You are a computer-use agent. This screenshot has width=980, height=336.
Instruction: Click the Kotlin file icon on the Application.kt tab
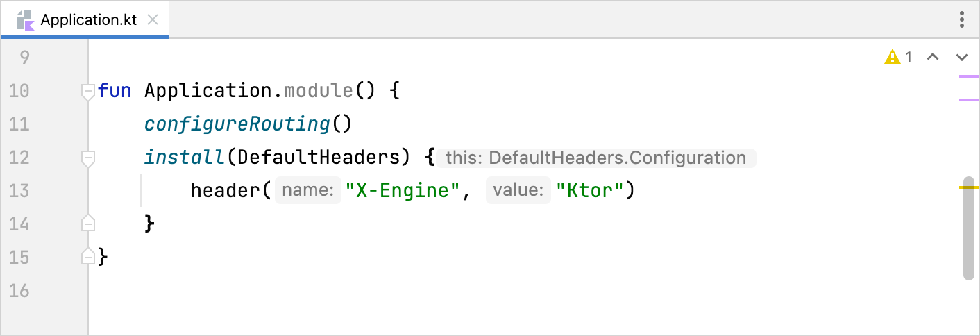[x=26, y=19]
